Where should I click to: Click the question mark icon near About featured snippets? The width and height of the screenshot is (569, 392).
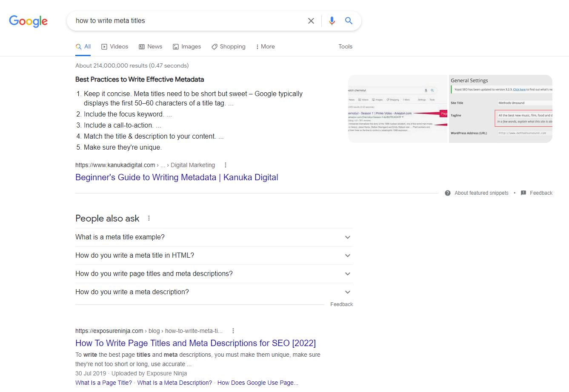coord(447,193)
